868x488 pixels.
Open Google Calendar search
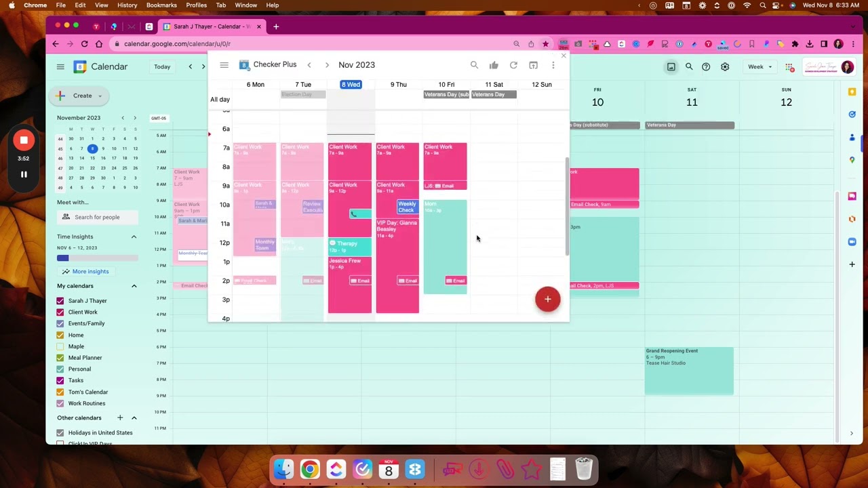pos(689,66)
